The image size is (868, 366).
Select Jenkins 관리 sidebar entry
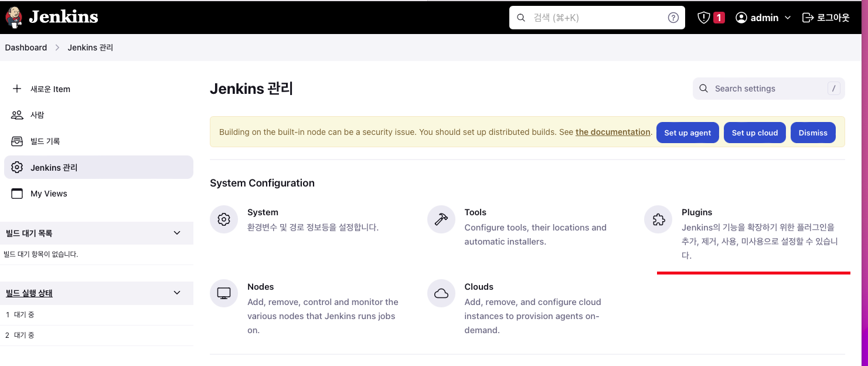98,167
